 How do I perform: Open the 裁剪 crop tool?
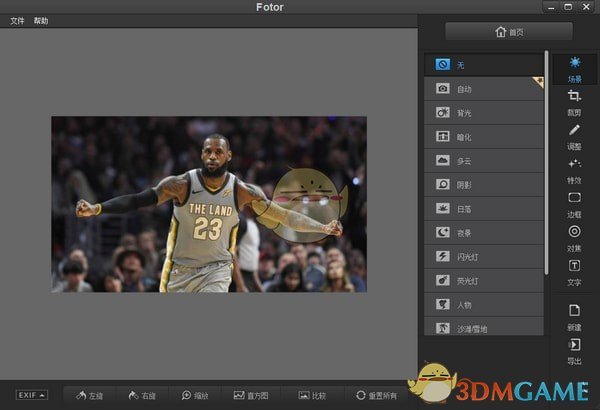point(574,102)
